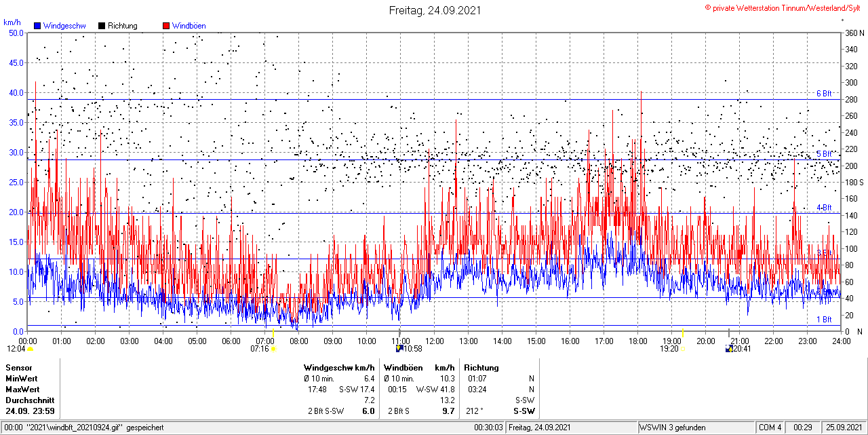Click the max gust value W-SW 41.8

click(435, 390)
